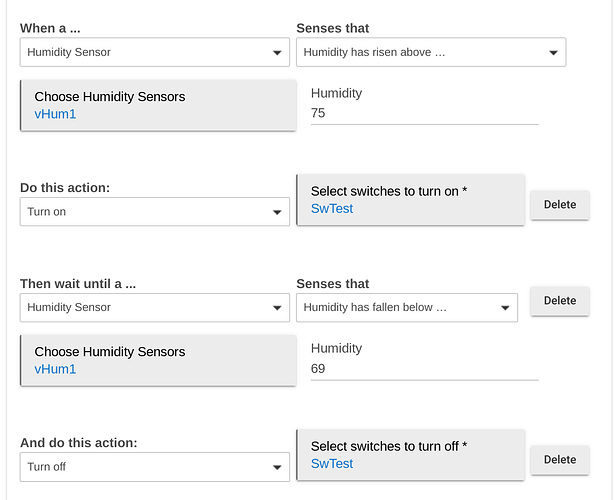Open 'Then wait until a' Humidity Sensor dropdown
Viewport: 614px width, 500px height.
coord(155,307)
